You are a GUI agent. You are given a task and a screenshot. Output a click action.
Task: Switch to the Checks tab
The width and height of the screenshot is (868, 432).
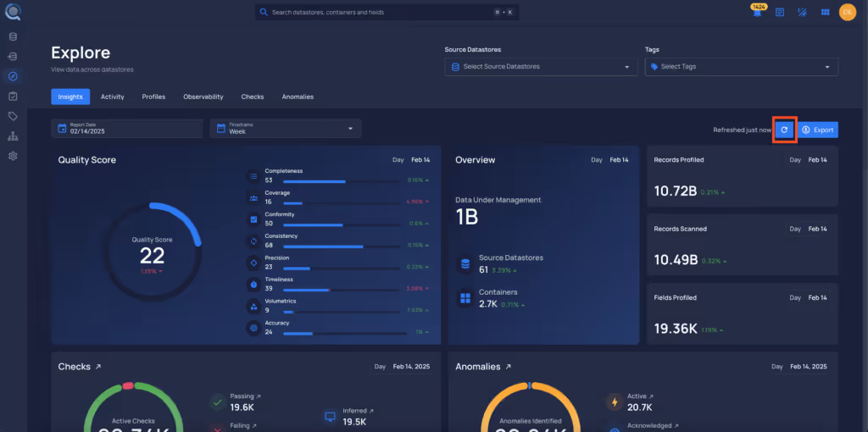pos(253,97)
